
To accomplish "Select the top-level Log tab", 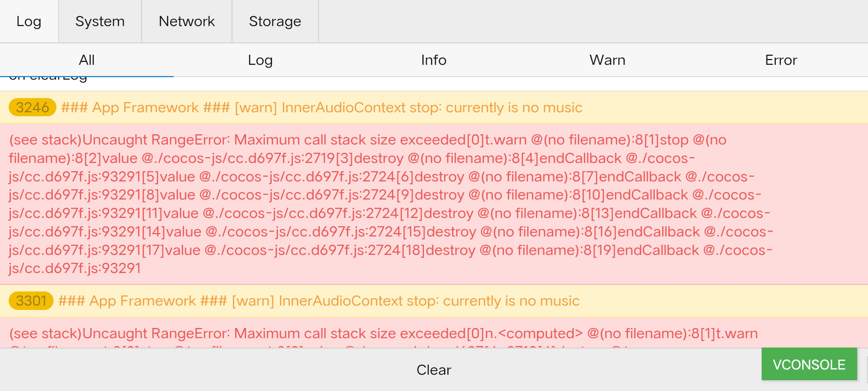I will coord(29,21).
